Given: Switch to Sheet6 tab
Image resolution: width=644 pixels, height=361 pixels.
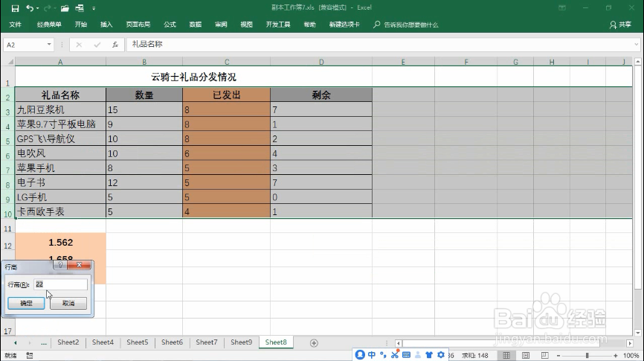Looking at the screenshot, I should (x=172, y=342).
